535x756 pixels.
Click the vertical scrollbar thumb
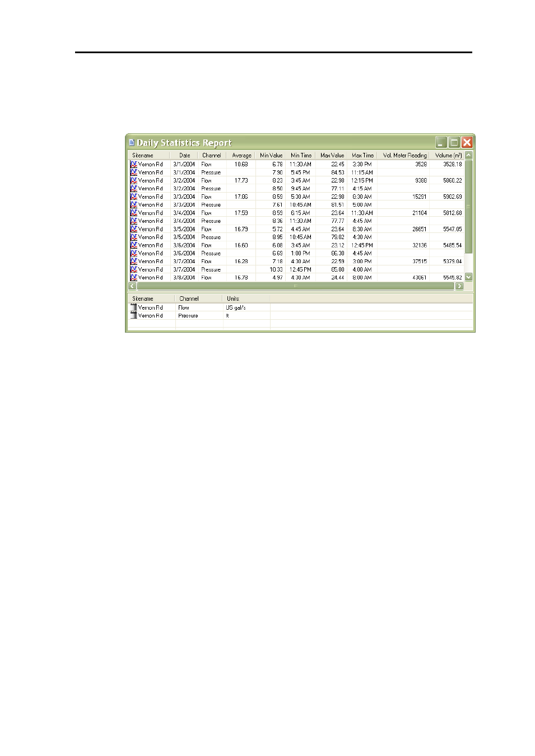click(x=469, y=207)
